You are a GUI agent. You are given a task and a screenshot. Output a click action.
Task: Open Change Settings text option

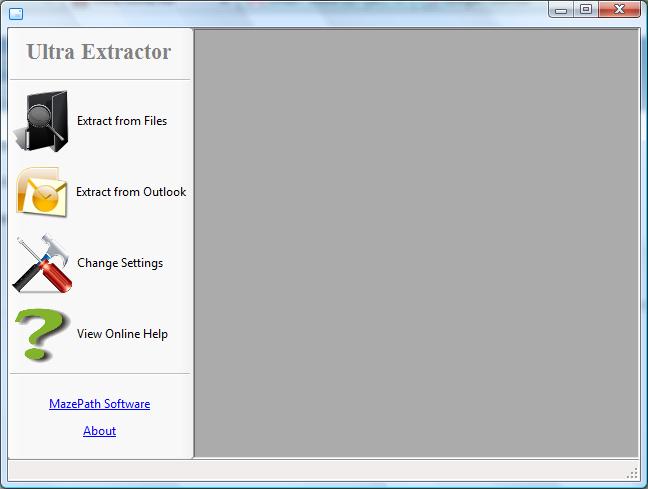tap(120, 263)
